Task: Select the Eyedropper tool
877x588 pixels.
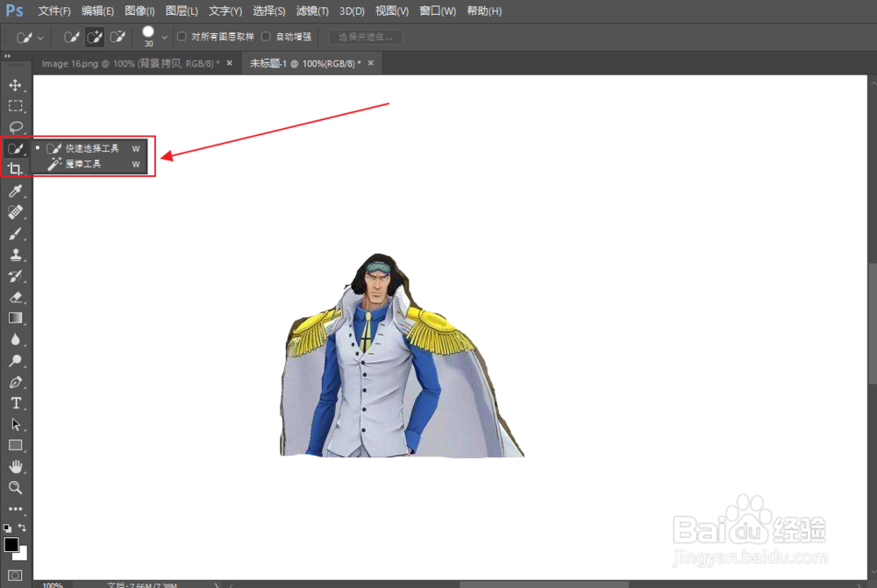Action: [15, 191]
